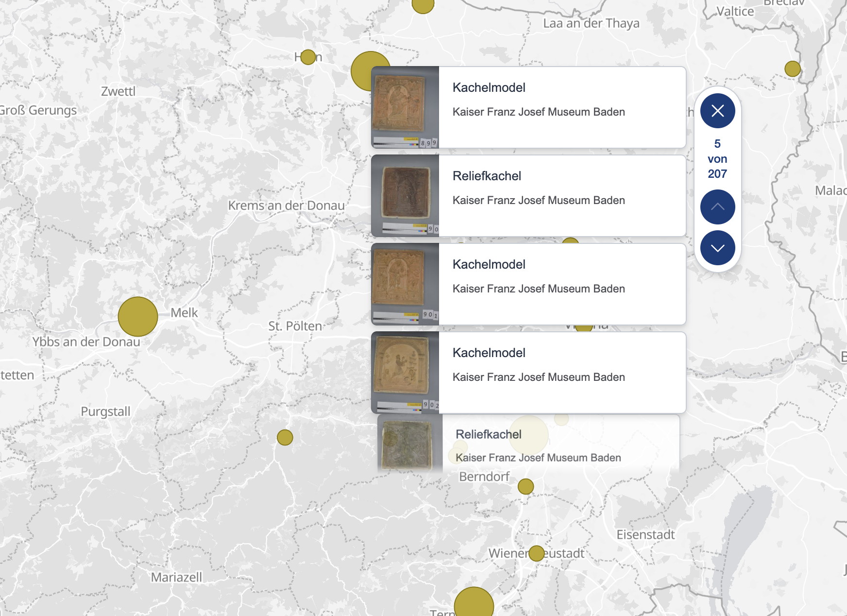Click the yellow marker near Berndorf
Image resolution: width=847 pixels, height=616 pixels.
(x=525, y=485)
